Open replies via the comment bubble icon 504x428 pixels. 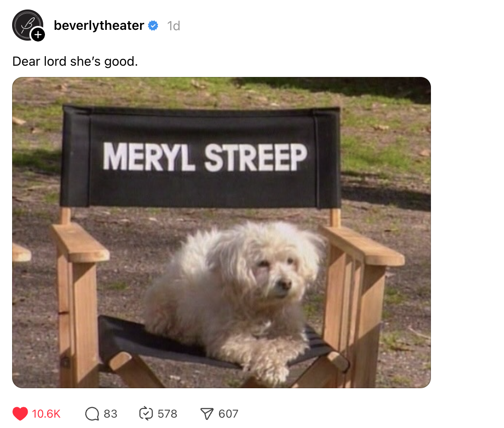point(92,414)
